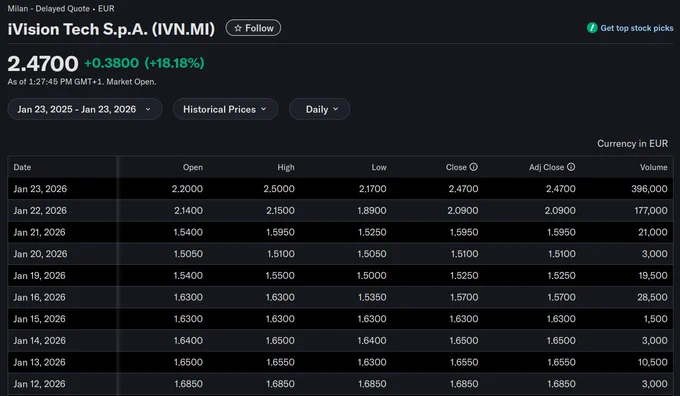Click the current price 2.4700 headline
The width and height of the screenshot is (680, 396).
[43, 64]
